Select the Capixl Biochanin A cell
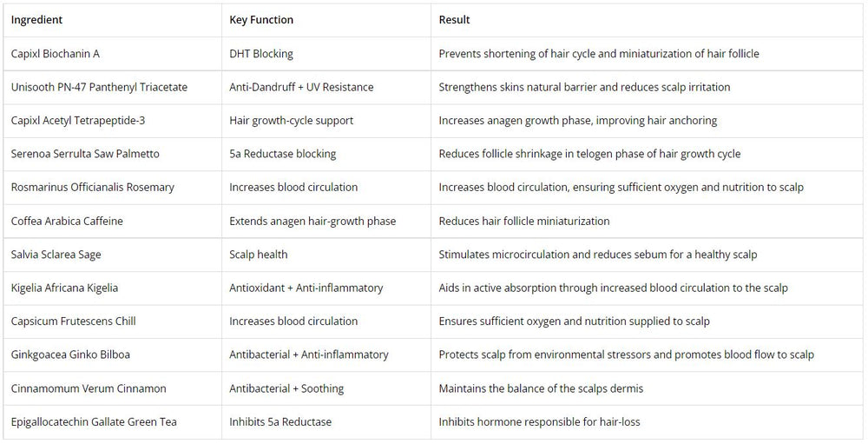The height and width of the screenshot is (444, 868). click(112, 54)
